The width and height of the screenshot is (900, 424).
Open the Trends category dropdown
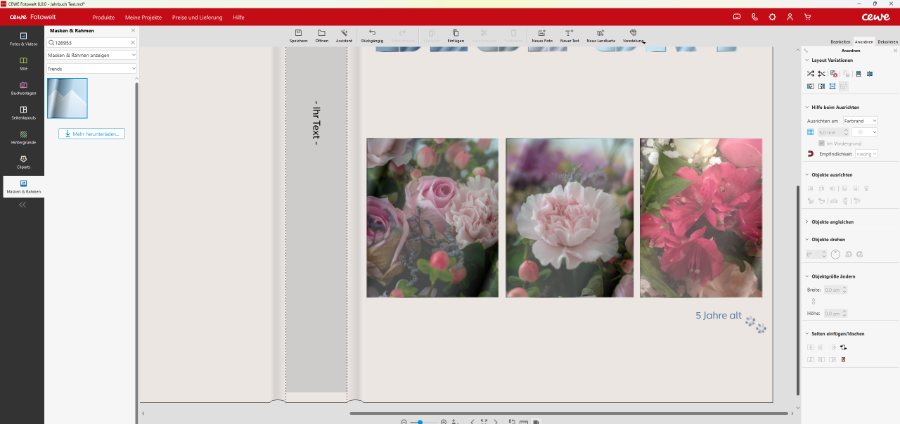pyautogui.click(x=91, y=69)
